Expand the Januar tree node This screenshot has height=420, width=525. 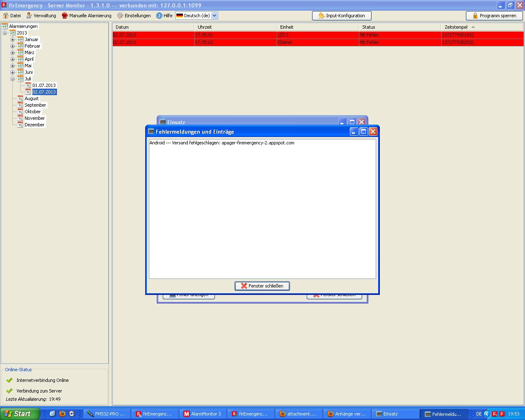pyautogui.click(x=13, y=40)
